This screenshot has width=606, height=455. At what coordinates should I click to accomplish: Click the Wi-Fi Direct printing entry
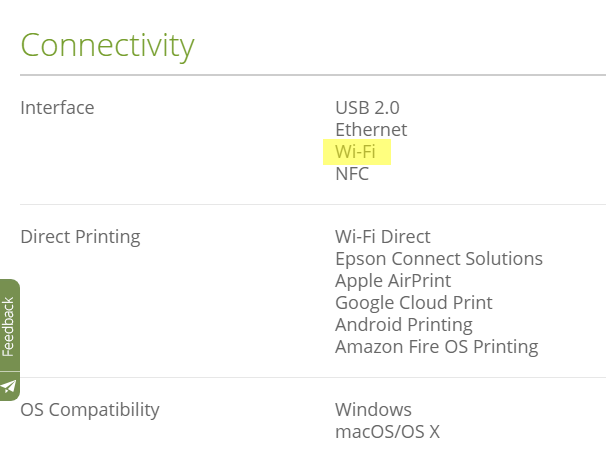click(x=382, y=237)
